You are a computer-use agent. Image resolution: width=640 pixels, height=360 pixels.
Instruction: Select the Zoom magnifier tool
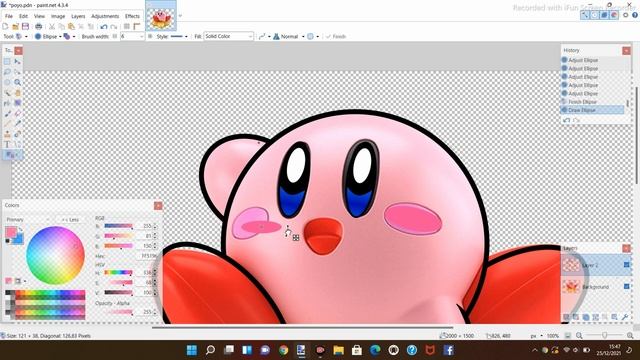pyautogui.click(x=18, y=82)
